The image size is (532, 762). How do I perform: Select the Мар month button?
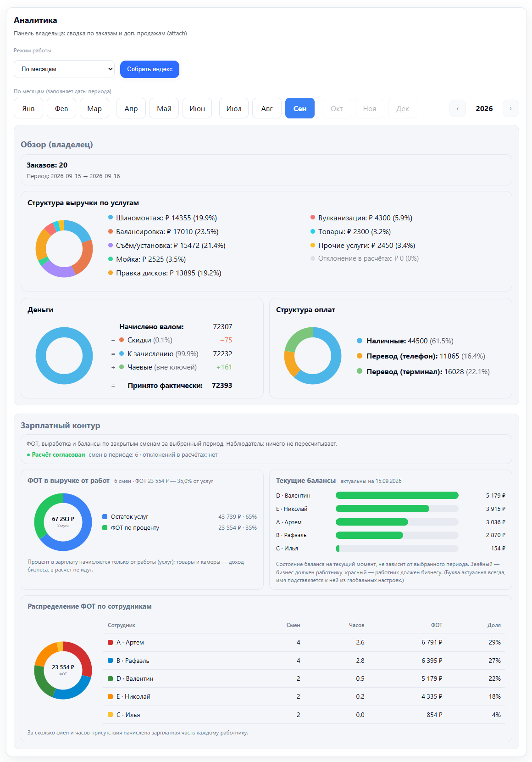pyautogui.click(x=94, y=108)
